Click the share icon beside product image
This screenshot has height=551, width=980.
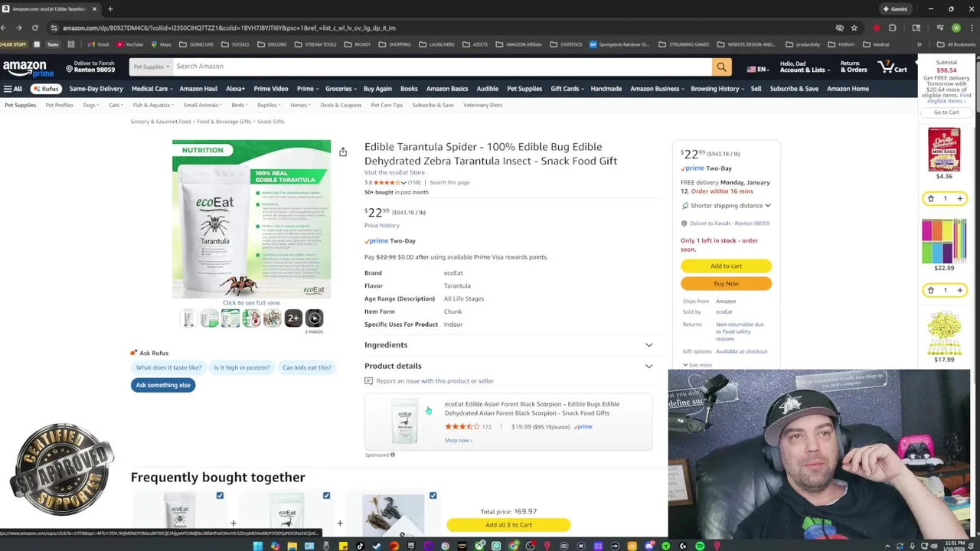point(343,152)
